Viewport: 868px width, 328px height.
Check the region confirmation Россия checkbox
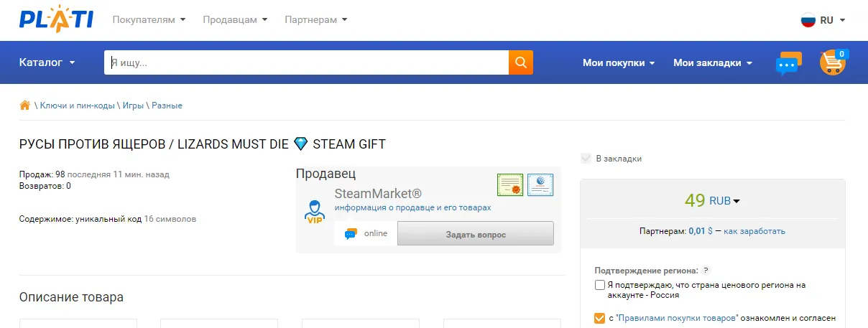click(x=600, y=285)
